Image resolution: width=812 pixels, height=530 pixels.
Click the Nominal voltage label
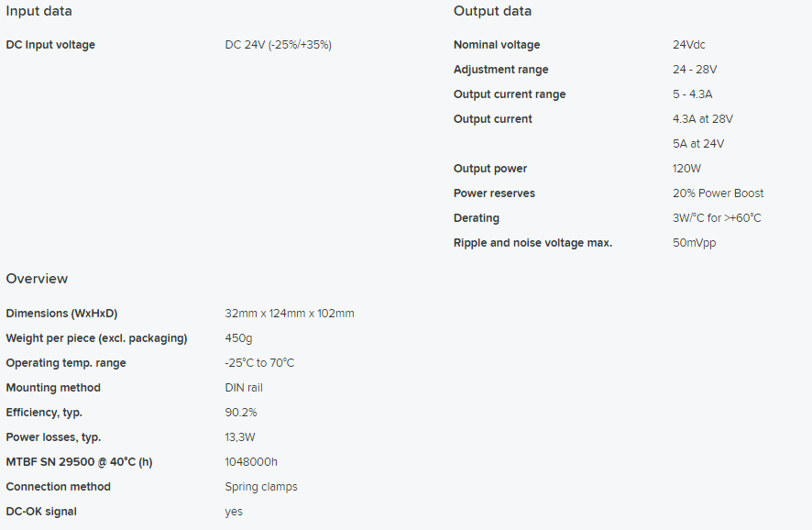(x=497, y=45)
